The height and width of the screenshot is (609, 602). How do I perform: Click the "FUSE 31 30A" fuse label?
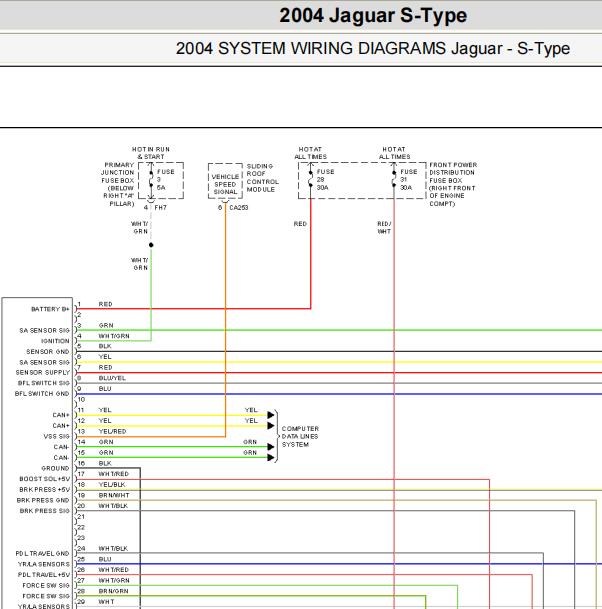pyautogui.click(x=409, y=179)
